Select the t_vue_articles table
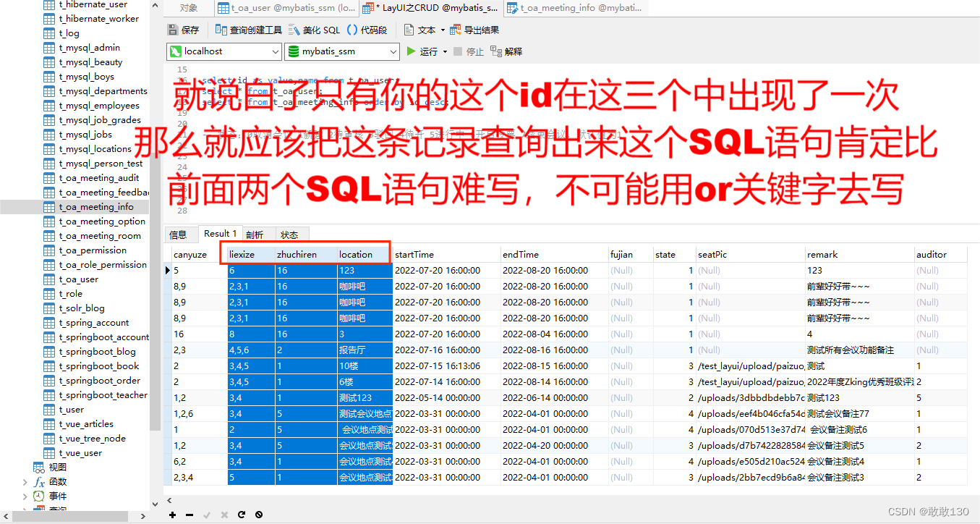Screen dimensions: 980x524 tap(86, 424)
